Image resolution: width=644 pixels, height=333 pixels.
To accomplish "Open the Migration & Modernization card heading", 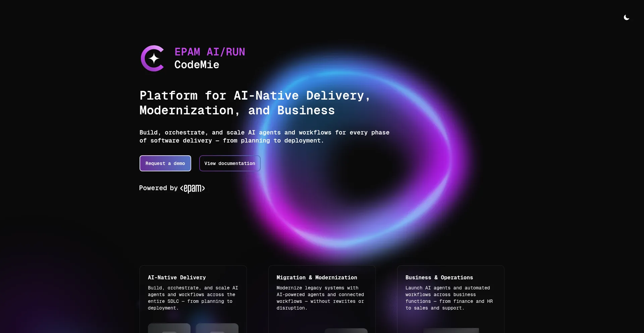I will 317,278.
